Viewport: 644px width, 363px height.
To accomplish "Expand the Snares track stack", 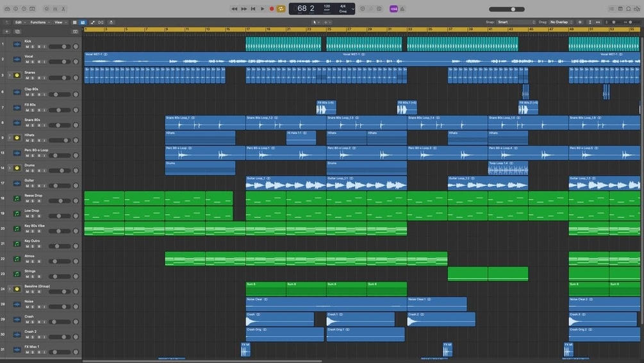I will [x=10, y=75].
